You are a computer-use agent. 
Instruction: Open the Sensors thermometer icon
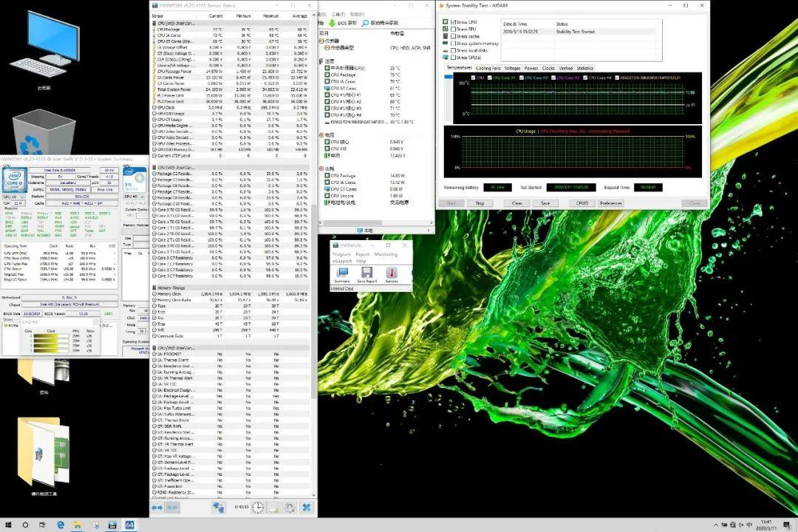point(392,273)
